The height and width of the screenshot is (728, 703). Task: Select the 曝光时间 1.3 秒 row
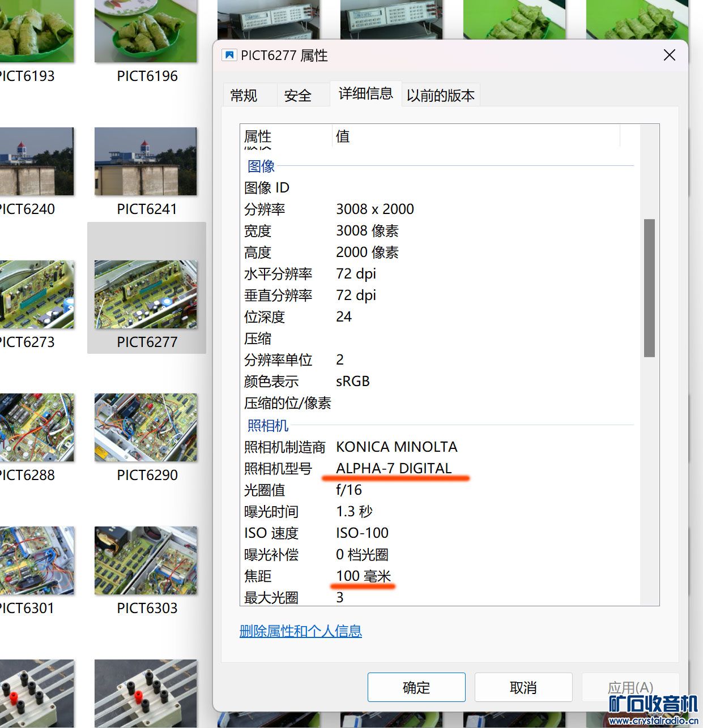pos(439,511)
